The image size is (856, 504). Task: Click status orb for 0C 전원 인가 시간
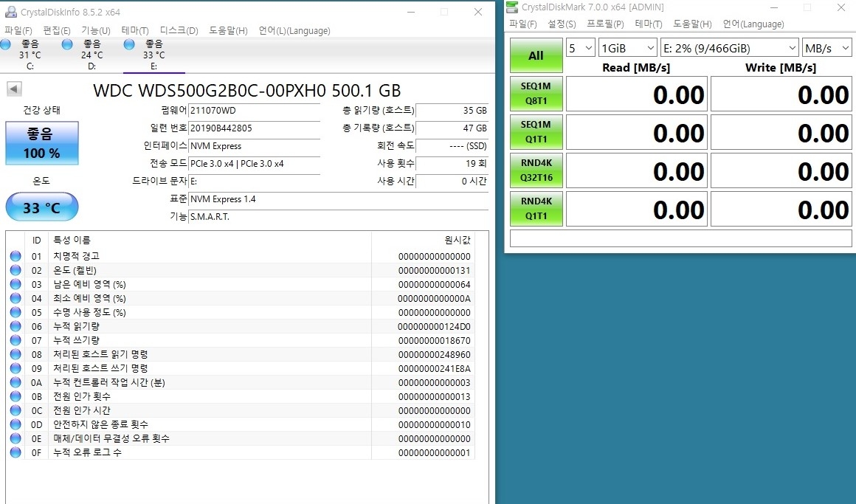[x=15, y=410]
